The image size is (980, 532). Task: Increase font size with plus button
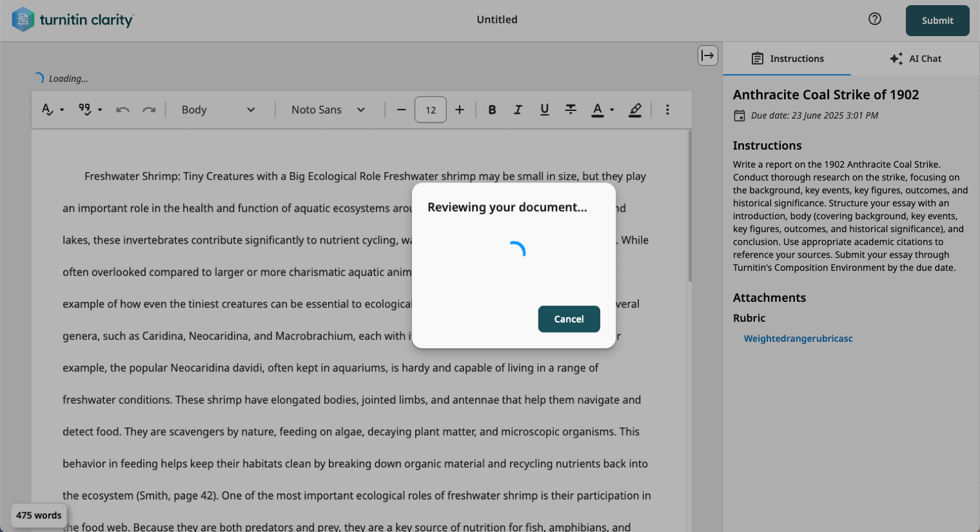tap(459, 110)
